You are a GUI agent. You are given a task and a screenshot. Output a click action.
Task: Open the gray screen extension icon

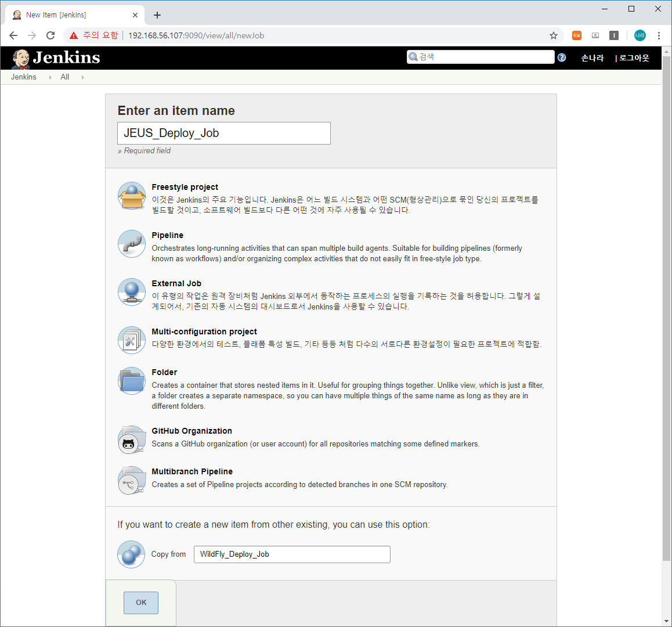[x=595, y=35]
